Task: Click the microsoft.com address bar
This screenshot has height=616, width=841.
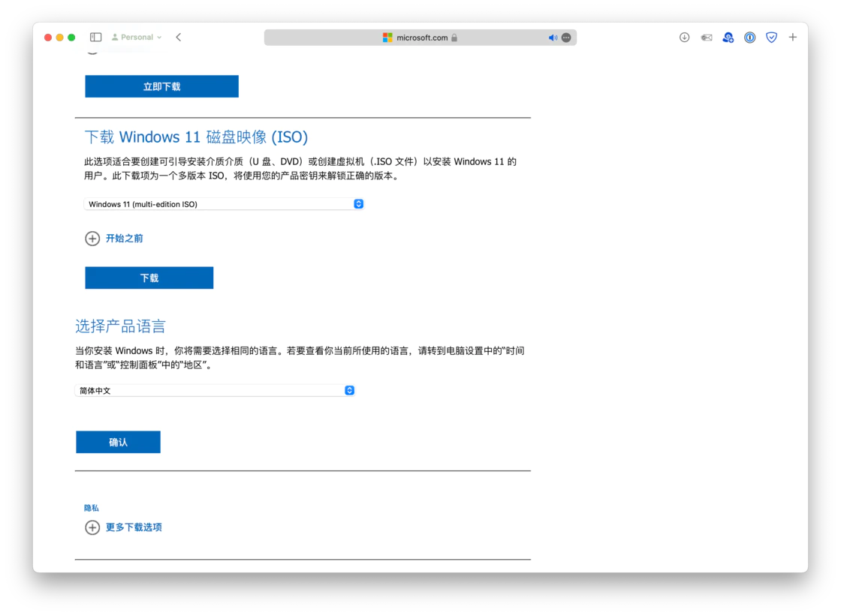Action: [420, 38]
